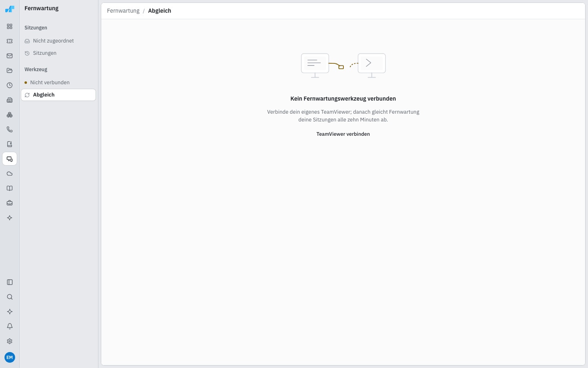
Task: Open the mail envelope icon
Action: pos(9,56)
